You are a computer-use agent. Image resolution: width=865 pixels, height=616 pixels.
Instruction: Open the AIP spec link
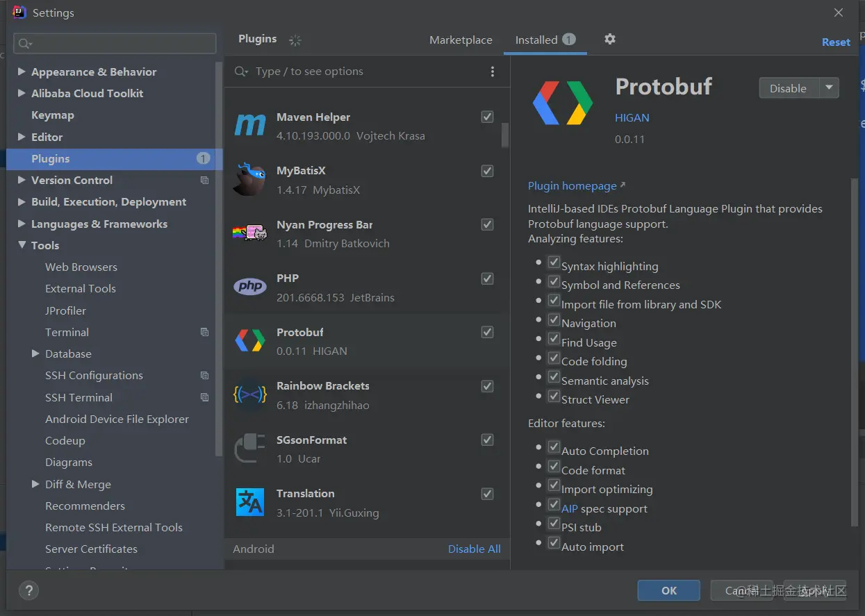click(570, 508)
